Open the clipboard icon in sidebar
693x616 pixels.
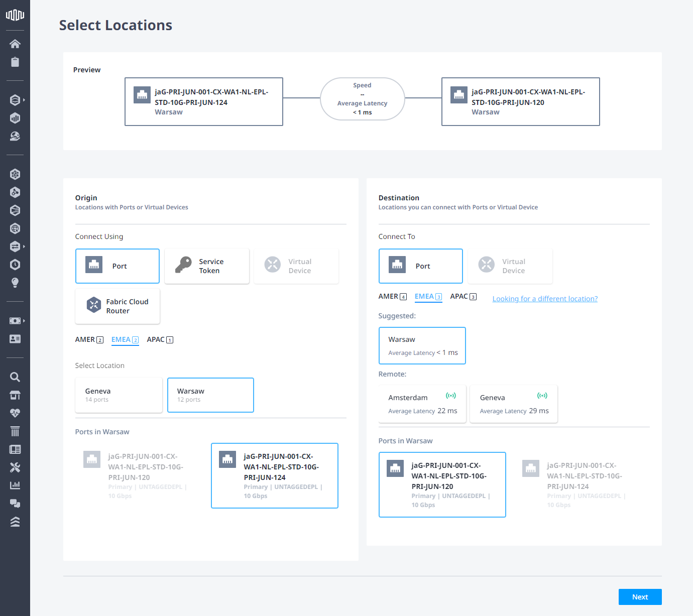(x=15, y=62)
